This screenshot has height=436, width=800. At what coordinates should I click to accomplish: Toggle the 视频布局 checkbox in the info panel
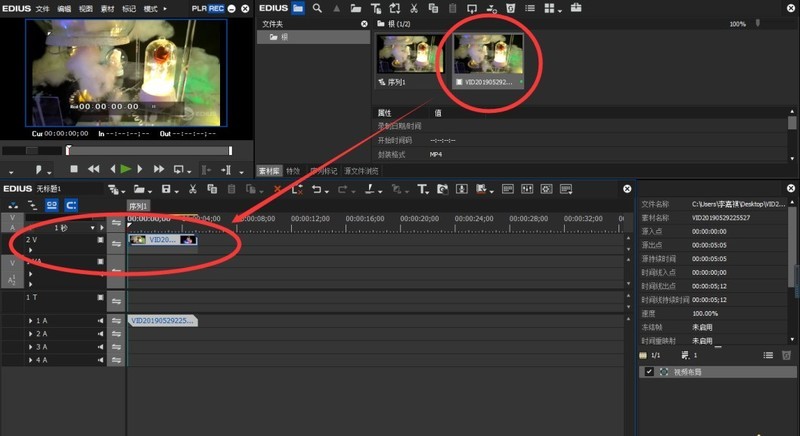(649, 372)
